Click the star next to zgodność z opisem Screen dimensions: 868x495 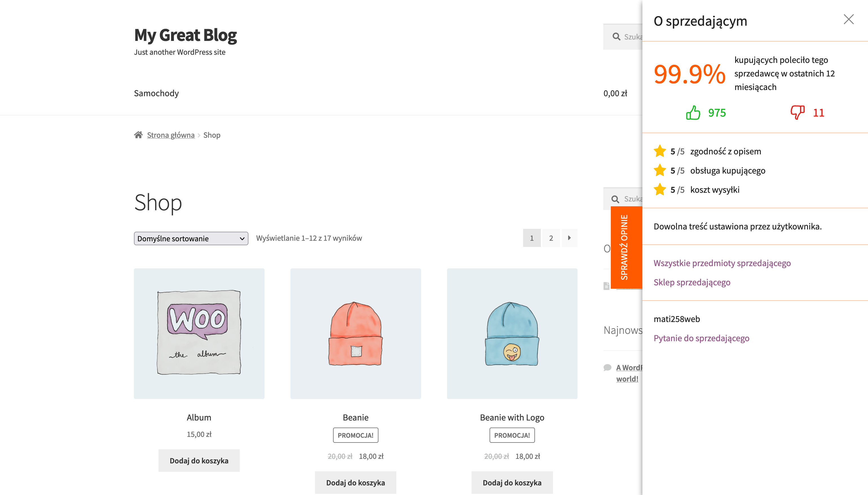pos(659,151)
